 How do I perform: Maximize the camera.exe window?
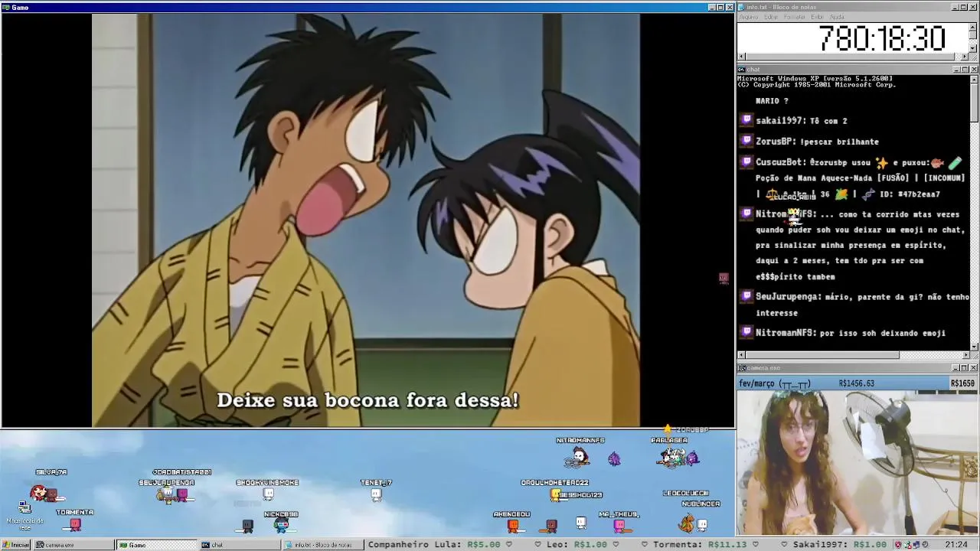coord(965,368)
